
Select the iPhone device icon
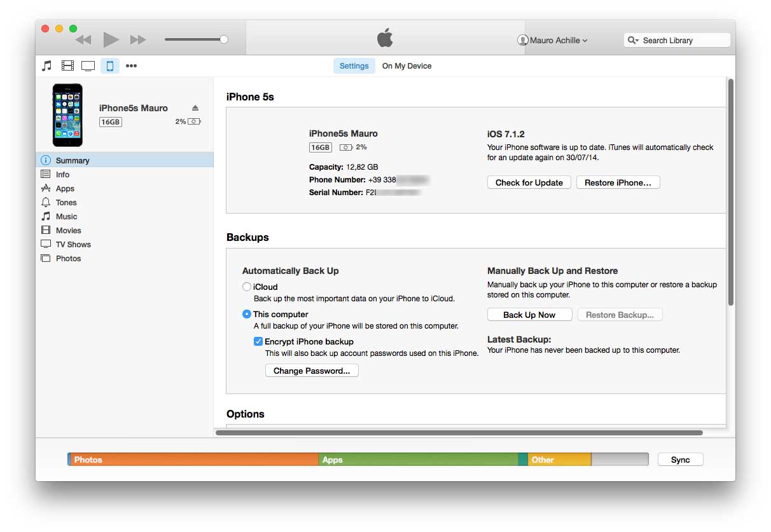coord(110,65)
